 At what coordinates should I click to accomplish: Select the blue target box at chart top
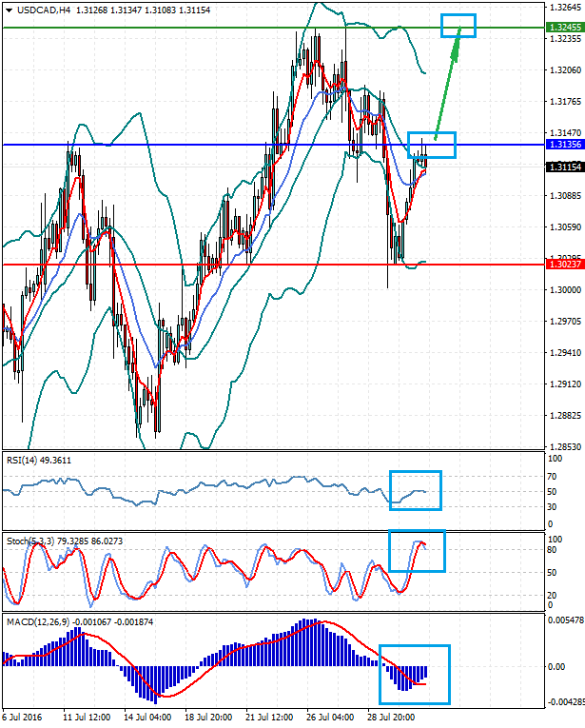coord(458,26)
